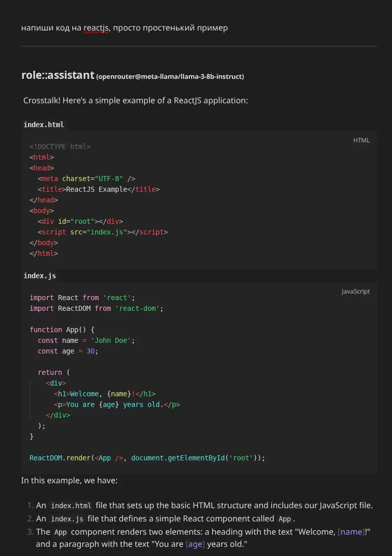The height and width of the screenshot is (556, 392).
Task: Click the const age = 30 line
Action: click(68, 351)
